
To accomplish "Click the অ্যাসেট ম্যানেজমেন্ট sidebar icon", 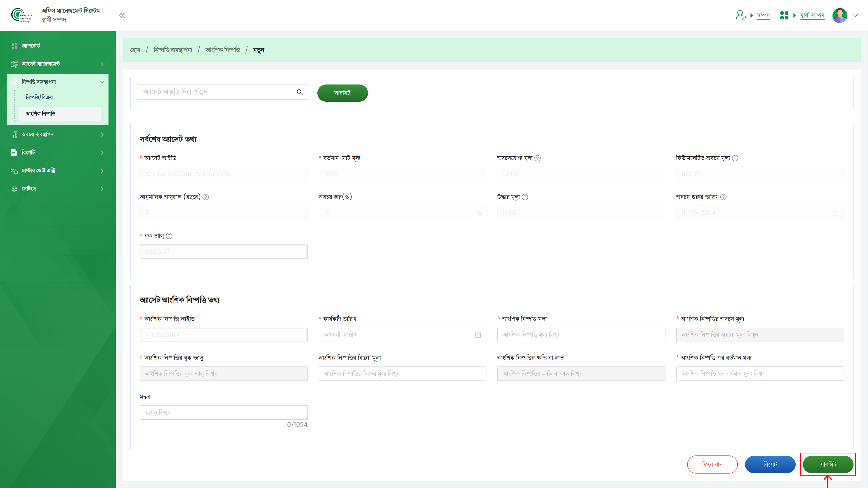I will 14,64.
